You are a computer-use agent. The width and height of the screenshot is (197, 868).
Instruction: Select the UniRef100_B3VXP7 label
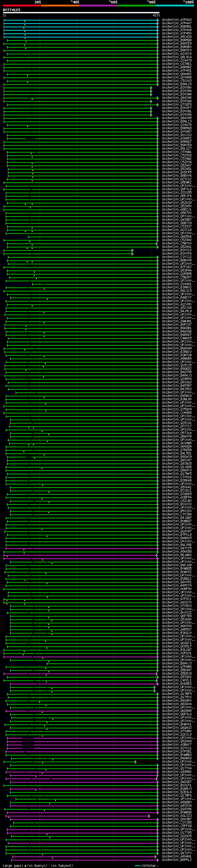177,108
